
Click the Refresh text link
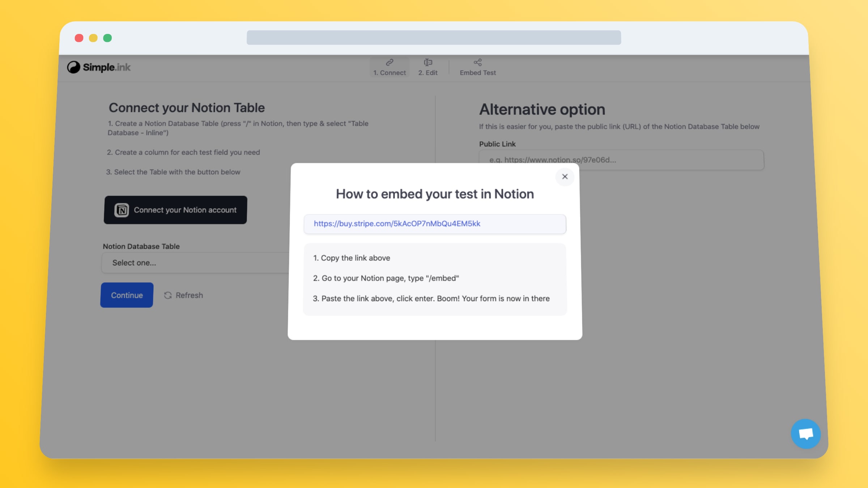(x=189, y=295)
